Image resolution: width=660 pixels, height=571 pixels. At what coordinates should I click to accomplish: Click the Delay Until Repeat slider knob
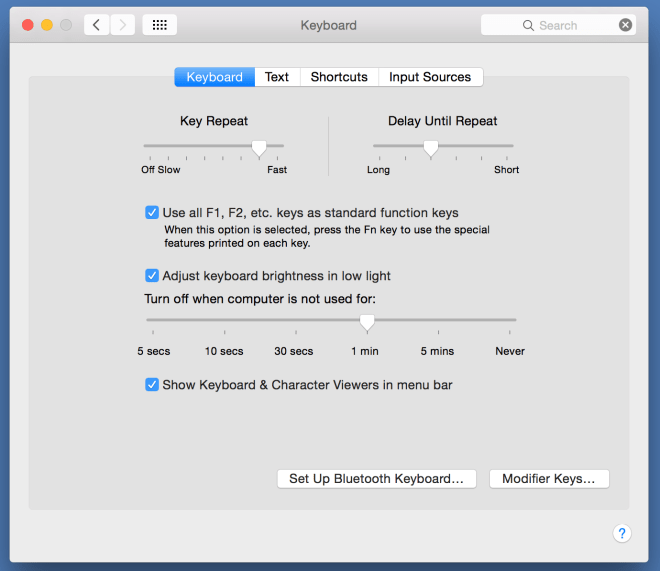[x=430, y=148]
